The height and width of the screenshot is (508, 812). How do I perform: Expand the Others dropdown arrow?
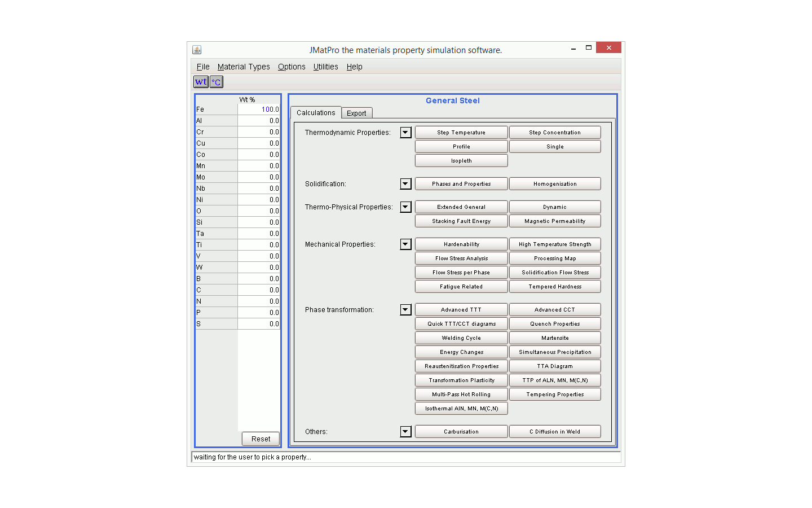point(405,432)
